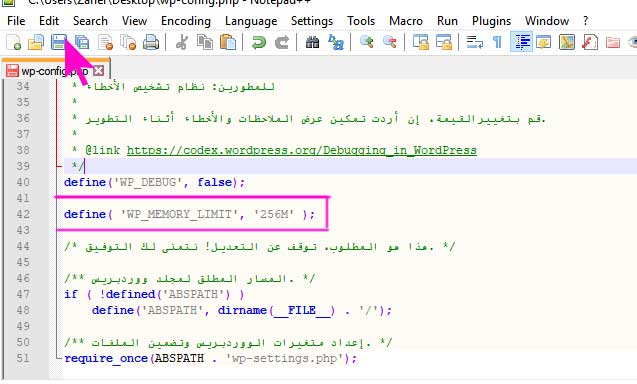Image resolution: width=637 pixels, height=384 pixels.
Task: Open the Window menu
Action: coord(547,21)
